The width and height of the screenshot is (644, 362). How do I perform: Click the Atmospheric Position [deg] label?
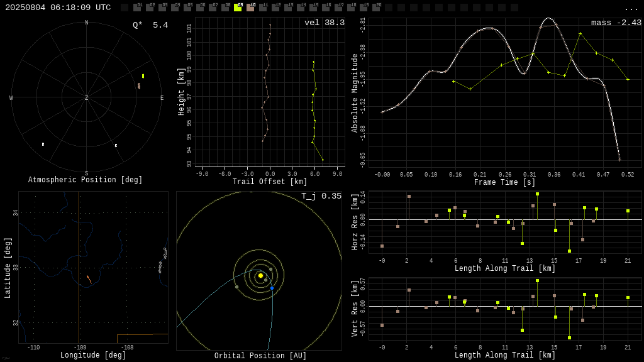[x=85, y=180]
